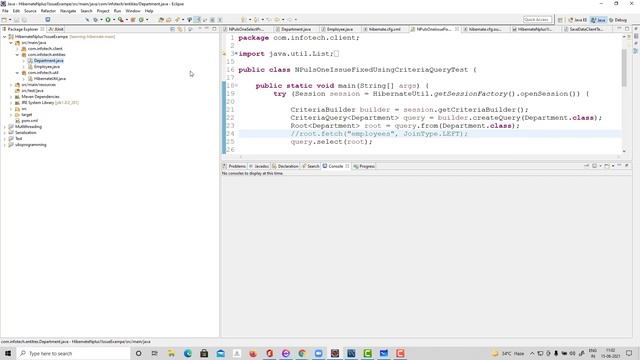Open the New file dropdown arrow
640x360 pixels.
[10, 20]
